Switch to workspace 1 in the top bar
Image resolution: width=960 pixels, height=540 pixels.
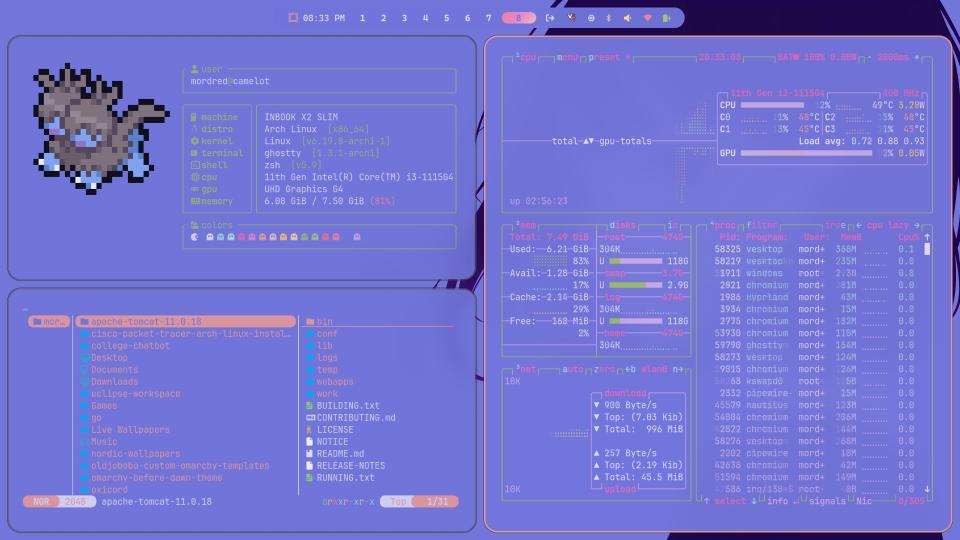(362, 18)
